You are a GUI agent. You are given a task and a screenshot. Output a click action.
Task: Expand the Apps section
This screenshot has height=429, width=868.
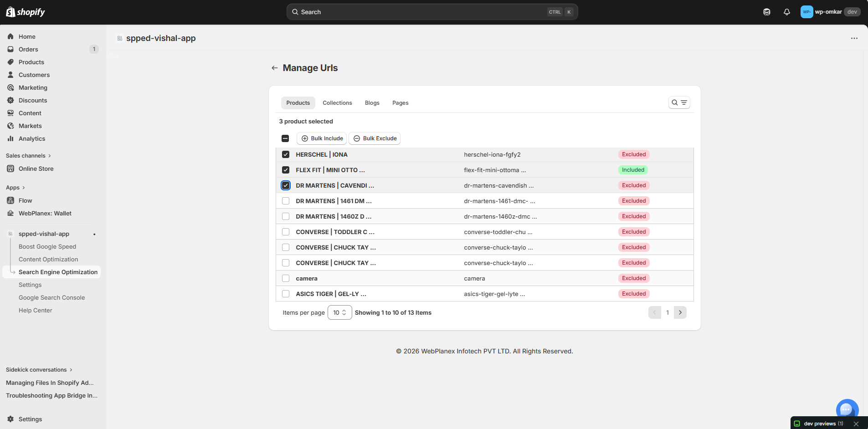[15, 188]
